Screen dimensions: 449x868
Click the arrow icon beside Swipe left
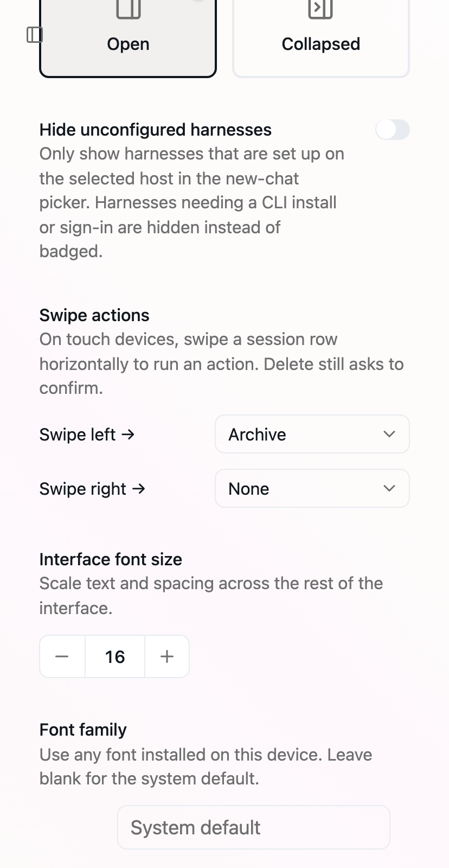point(128,434)
